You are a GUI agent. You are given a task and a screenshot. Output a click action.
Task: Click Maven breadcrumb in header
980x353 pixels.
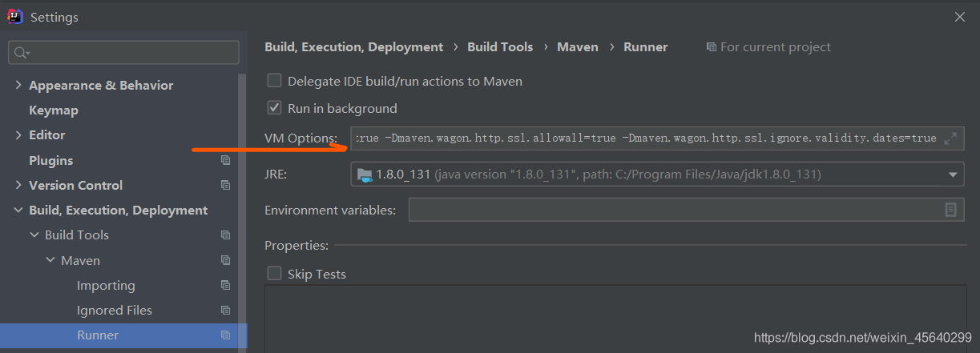click(x=578, y=47)
